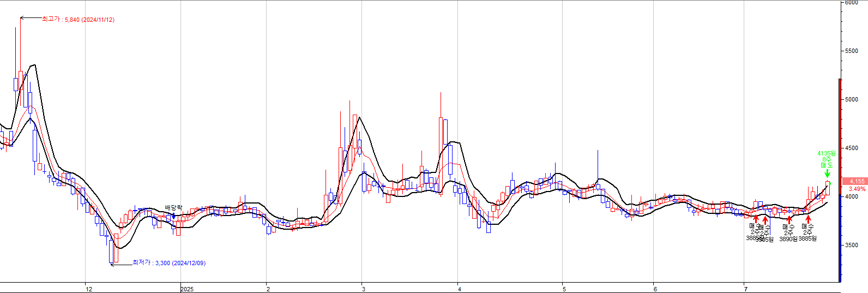Click the month 12 label on time axis
The width and height of the screenshot is (868, 293).
coord(89,289)
